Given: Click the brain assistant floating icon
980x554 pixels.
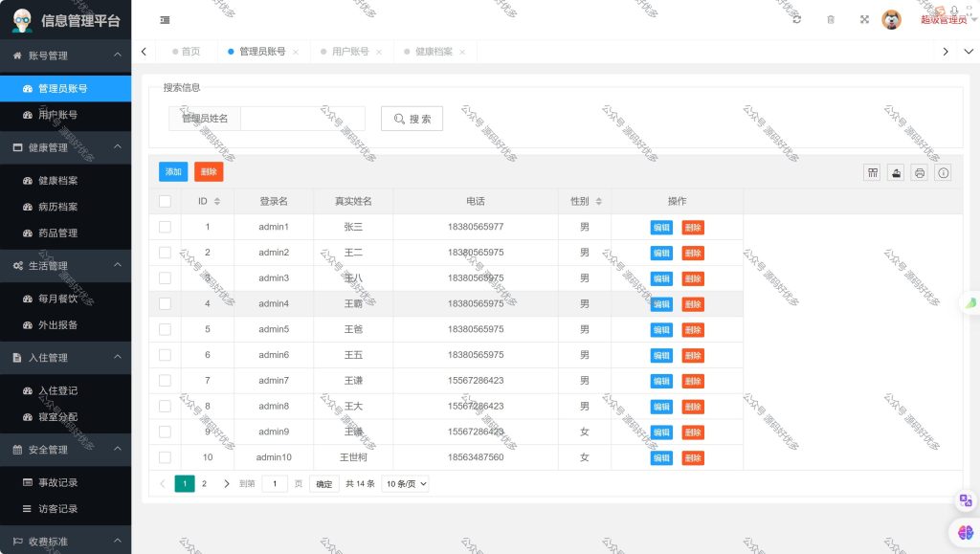Looking at the screenshot, I should (x=966, y=533).
